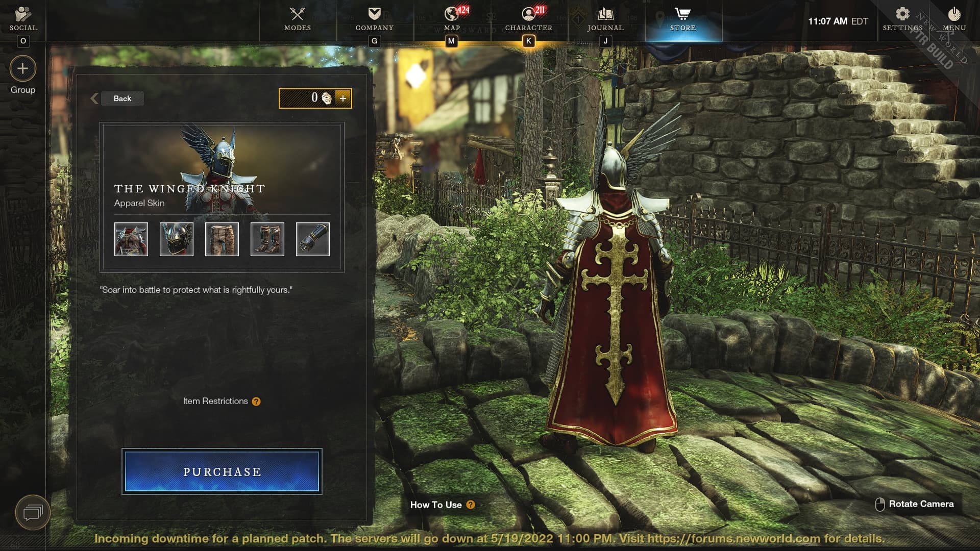Open the Map with icon
The width and height of the screenshot is (980, 551).
[452, 18]
